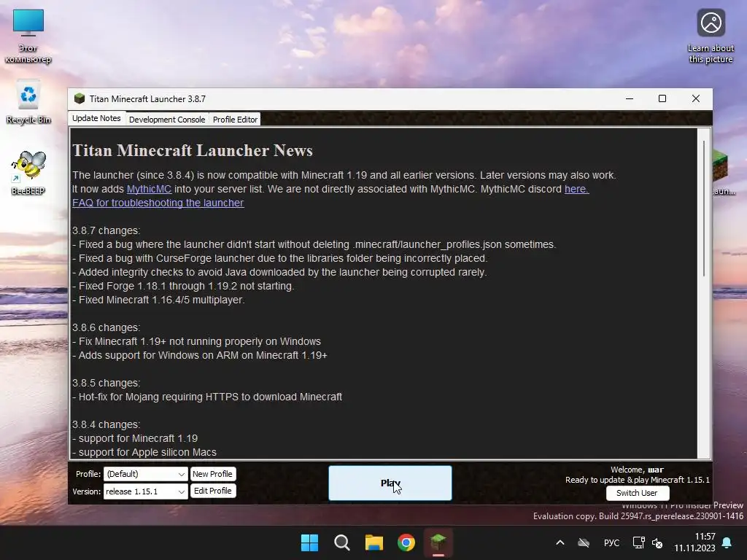The height and width of the screenshot is (560, 747).
Task: Switch the РУС input language indicator
Action: [x=612, y=542]
